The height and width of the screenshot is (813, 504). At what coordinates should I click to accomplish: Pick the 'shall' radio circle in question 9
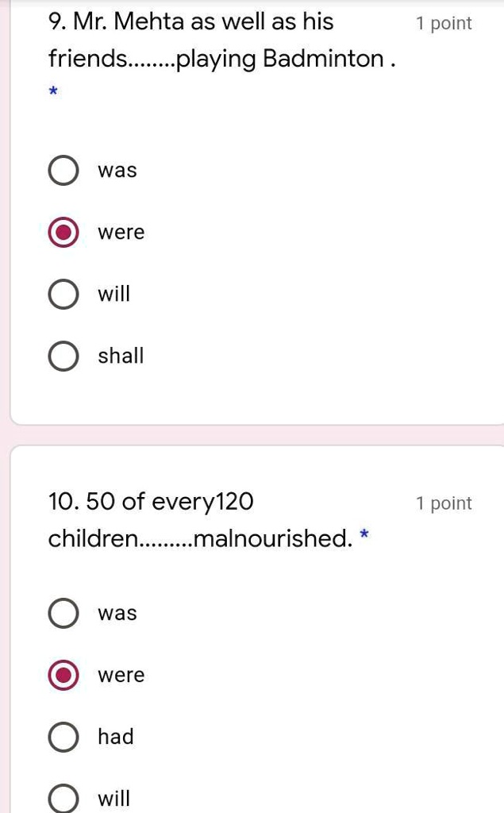(63, 356)
